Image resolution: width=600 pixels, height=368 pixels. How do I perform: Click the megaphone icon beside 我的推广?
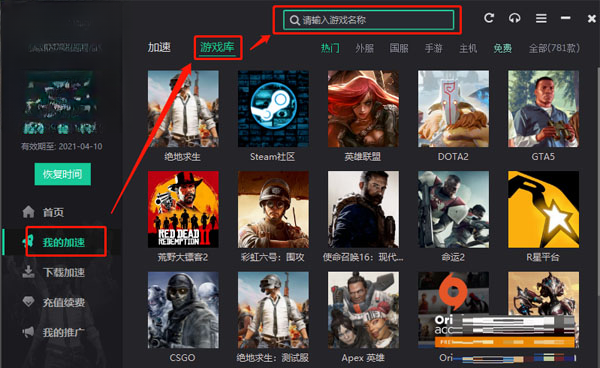[x=28, y=332]
